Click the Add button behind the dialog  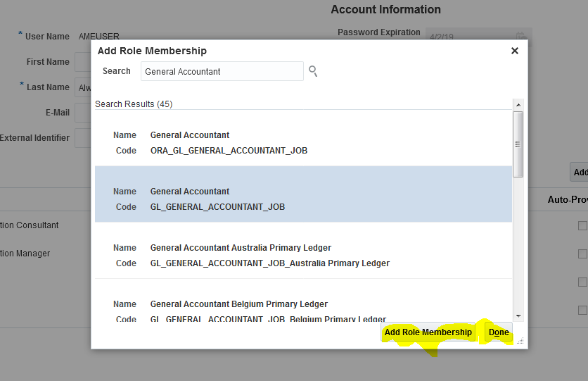(x=580, y=172)
